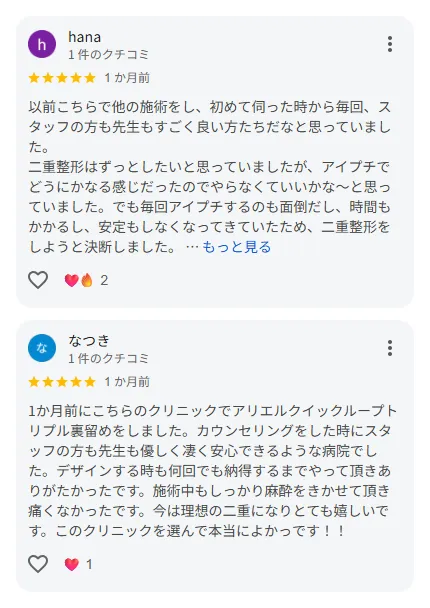Click the fire reaction emoji on hana's review
The image size is (430, 608).
click(87, 280)
